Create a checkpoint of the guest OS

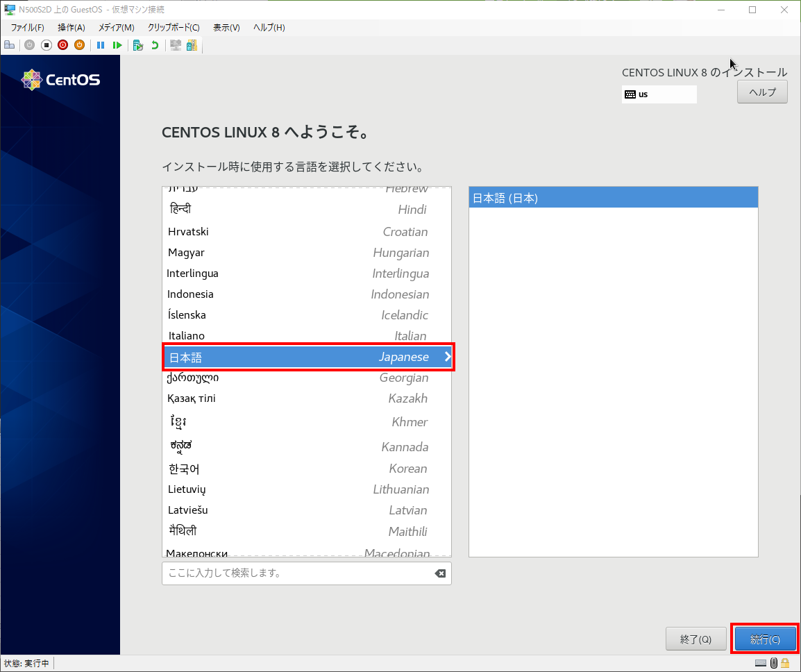coord(140,45)
